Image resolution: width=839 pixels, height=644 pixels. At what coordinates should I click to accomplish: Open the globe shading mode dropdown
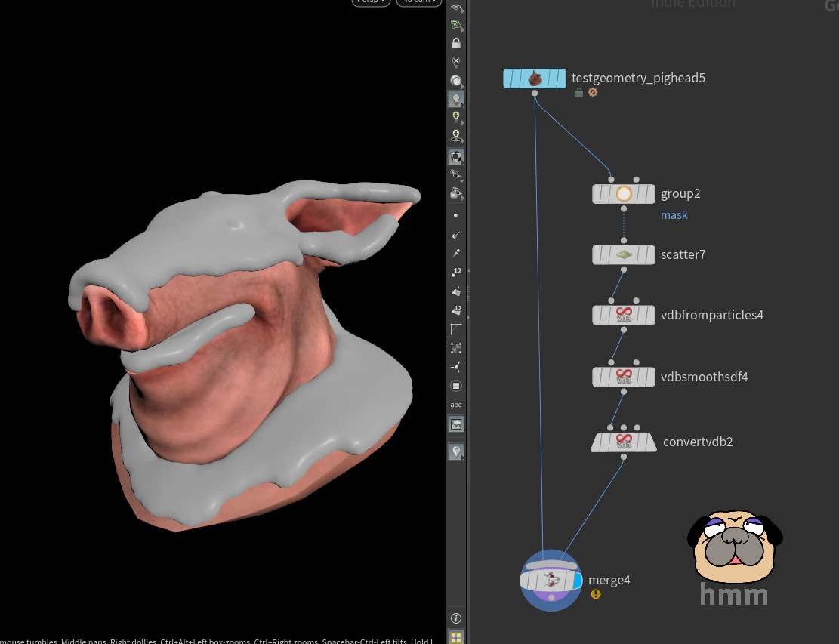456,81
